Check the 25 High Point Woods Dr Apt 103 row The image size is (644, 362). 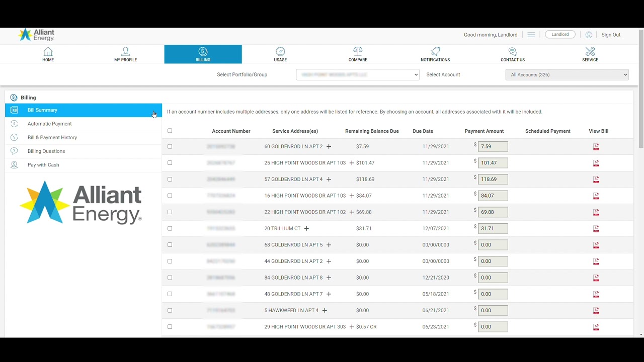170,163
